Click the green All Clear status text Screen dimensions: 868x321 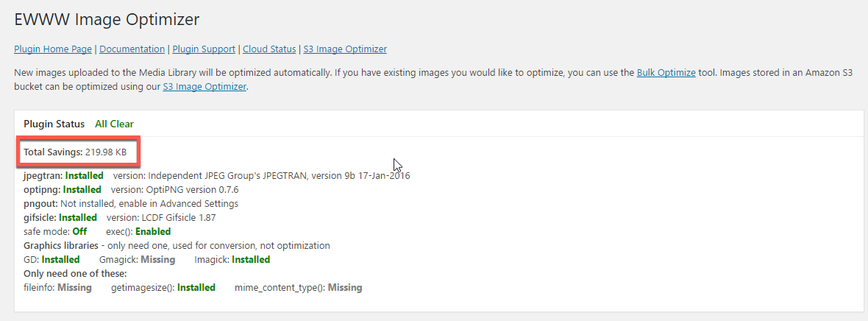tap(114, 124)
